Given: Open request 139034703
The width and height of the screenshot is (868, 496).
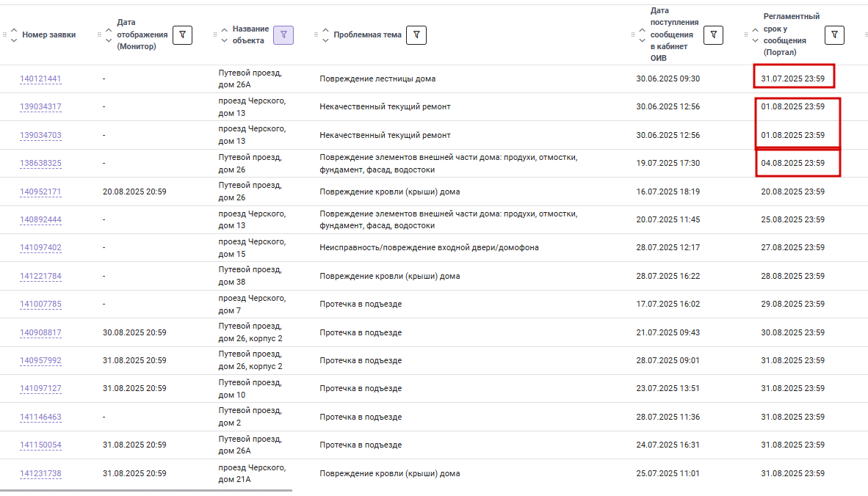Looking at the screenshot, I should (40, 135).
